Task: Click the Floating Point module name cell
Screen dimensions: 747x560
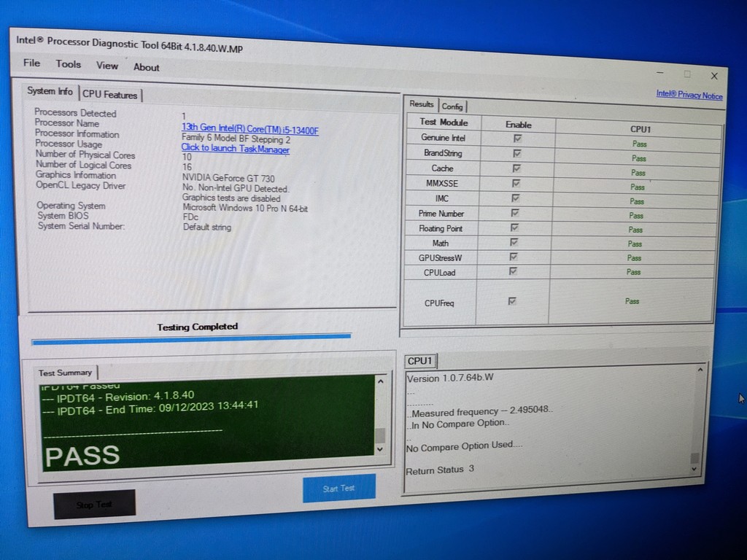Action: 440,228
